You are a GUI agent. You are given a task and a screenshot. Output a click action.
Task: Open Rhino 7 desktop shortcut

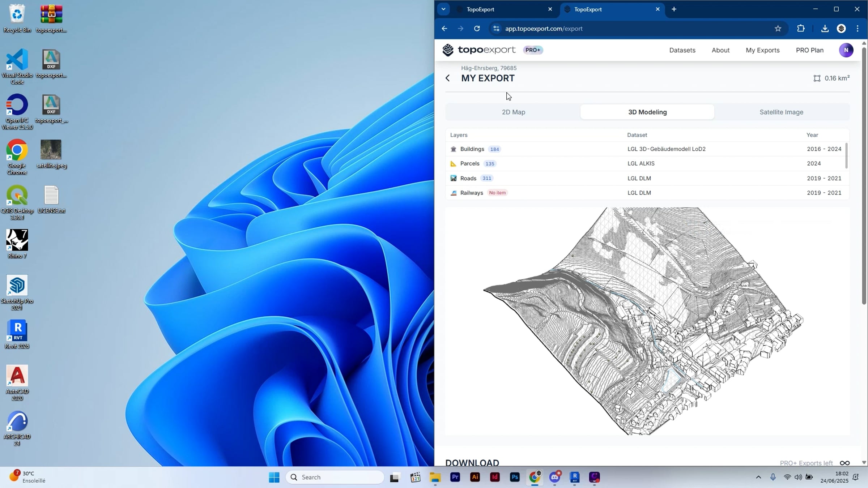point(17,244)
